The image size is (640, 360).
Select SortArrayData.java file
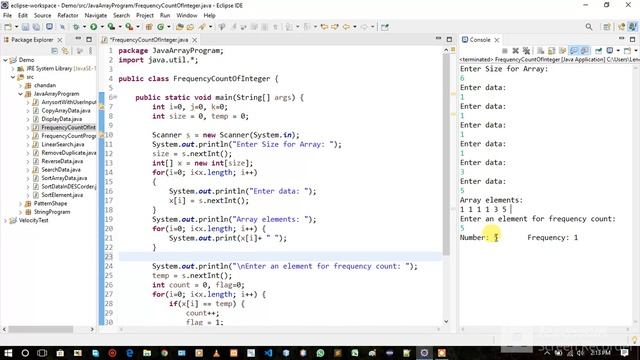[64, 178]
